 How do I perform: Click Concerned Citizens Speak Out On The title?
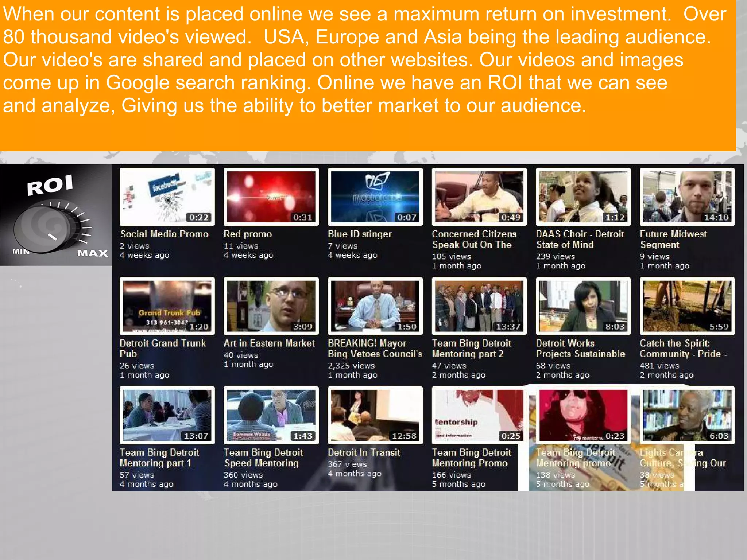coord(474,239)
